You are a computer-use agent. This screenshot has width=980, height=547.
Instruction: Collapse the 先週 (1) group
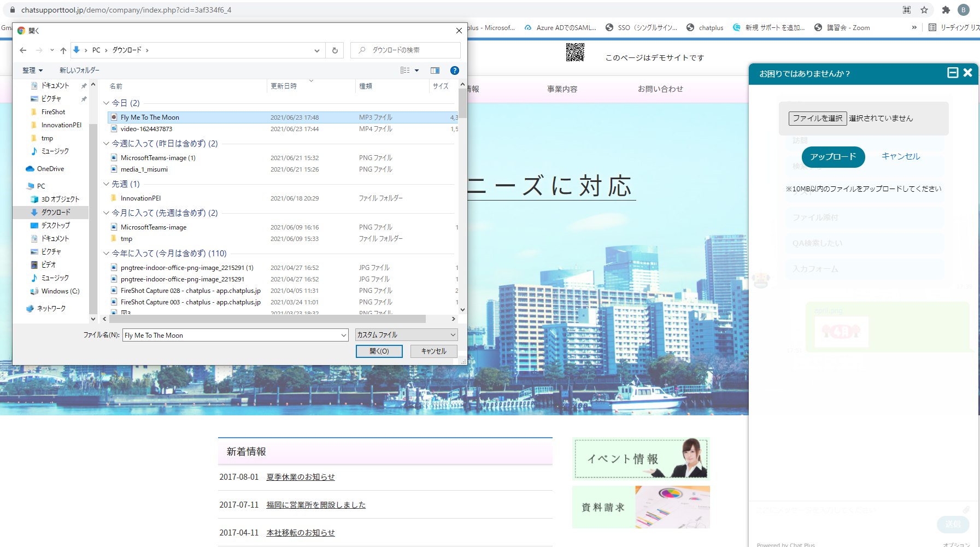pos(106,184)
